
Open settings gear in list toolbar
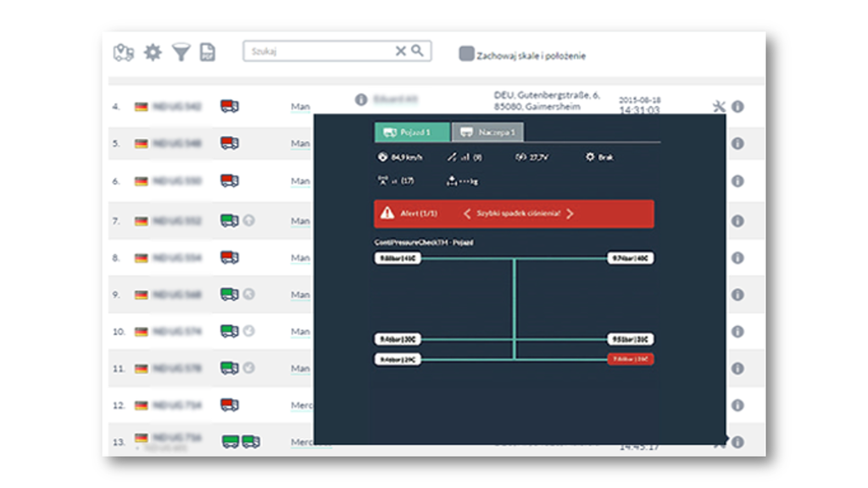153,53
